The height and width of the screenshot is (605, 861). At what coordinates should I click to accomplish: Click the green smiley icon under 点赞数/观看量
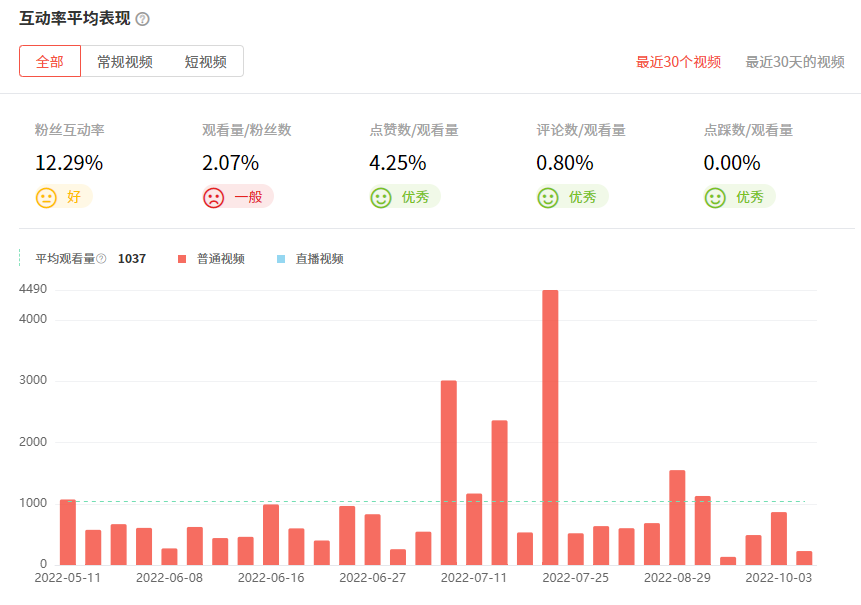(381, 198)
